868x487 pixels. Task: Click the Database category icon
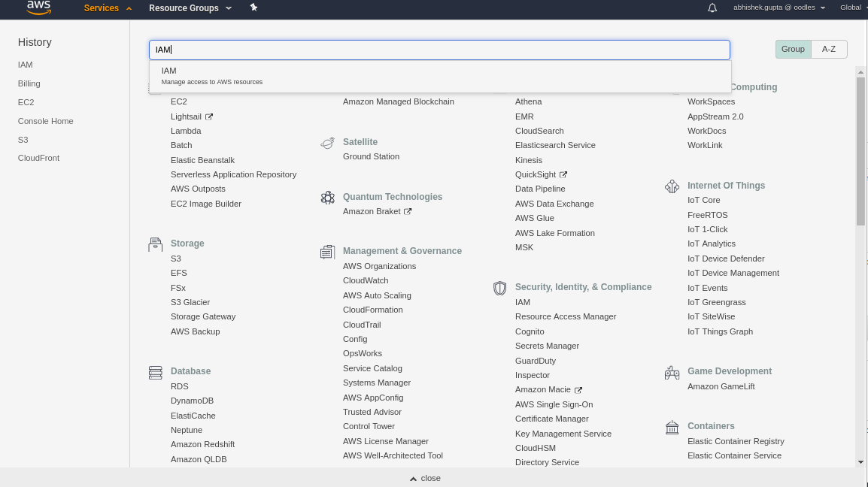156,373
